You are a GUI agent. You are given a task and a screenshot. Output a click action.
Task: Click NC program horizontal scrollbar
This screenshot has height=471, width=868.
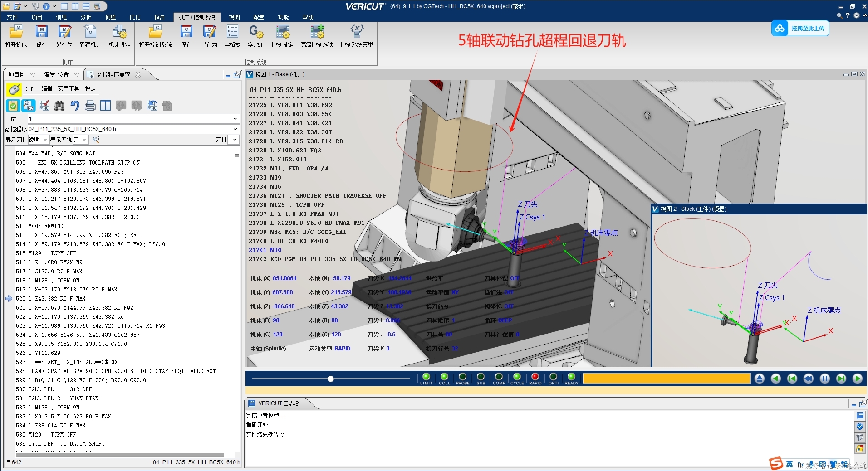(120, 455)
